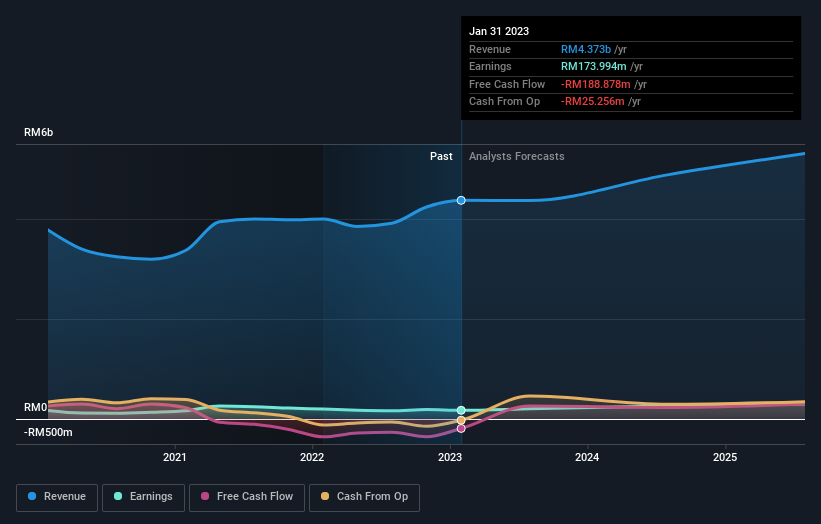Toggle the Revenue legend button
Image resolution: width=821 pixels, height=524 pixels.
pyautogui.click(x=57, y=497)
